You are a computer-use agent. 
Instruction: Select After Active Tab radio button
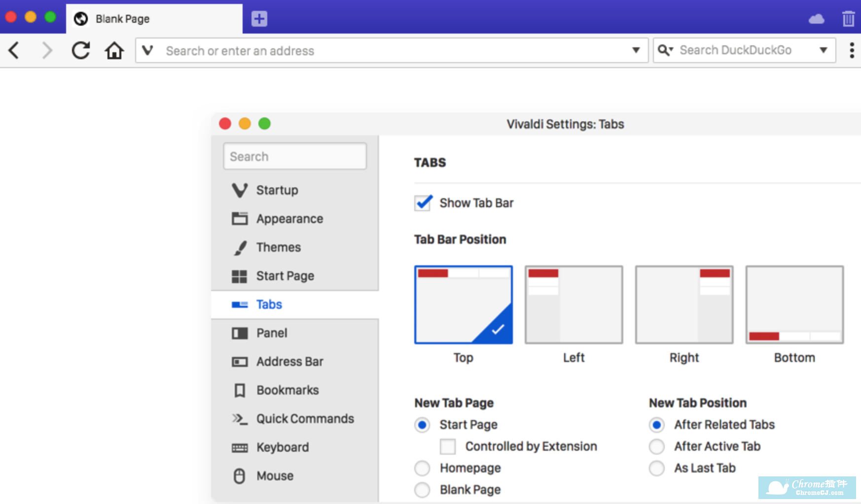pyautogui.click(x=657, y=446)
